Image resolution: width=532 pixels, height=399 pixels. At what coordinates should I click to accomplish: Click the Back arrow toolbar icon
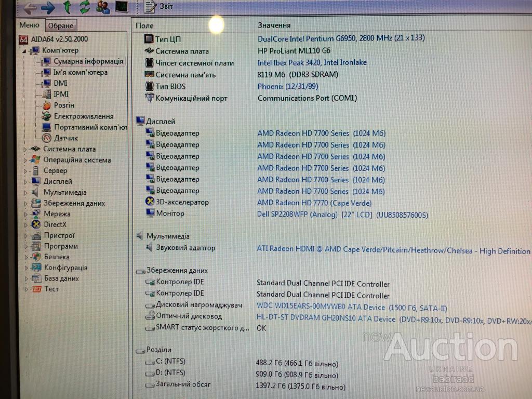[x=30, y=8]
